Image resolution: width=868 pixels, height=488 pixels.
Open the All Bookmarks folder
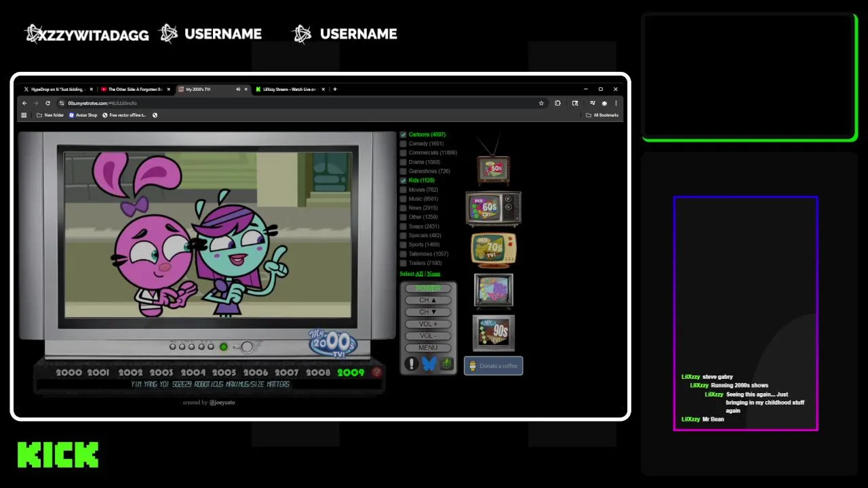[x=602, y=115]
